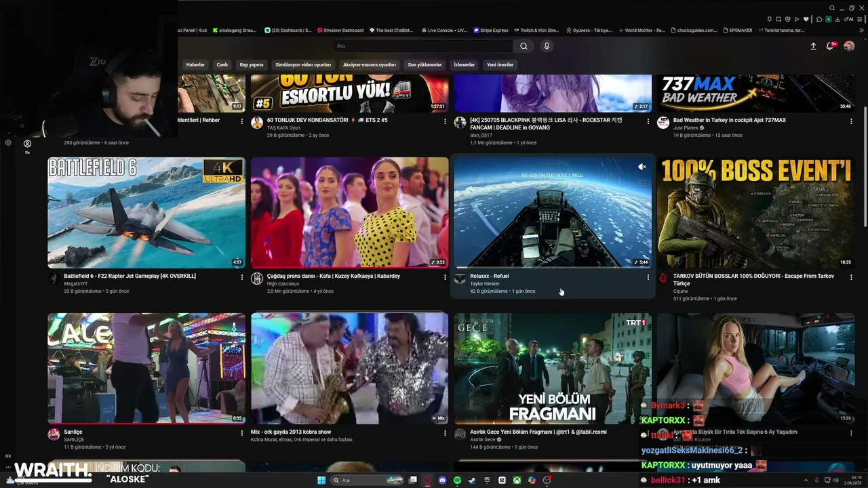Open the chucksguides.com bookmark
The width and height of the screenshot is (868, 488).
(694, 30)
